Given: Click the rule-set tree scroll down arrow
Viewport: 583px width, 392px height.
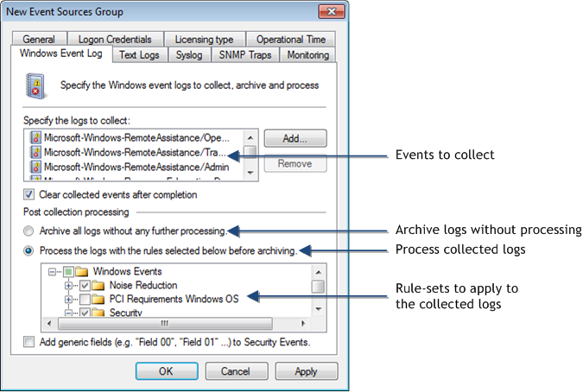Looking at the screenshot, I should pyautogui.click(x=318, y=309).
